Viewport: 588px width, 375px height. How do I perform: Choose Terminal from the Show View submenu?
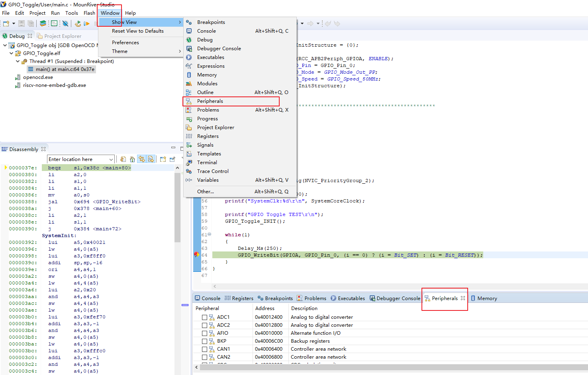tap(240, 162)
